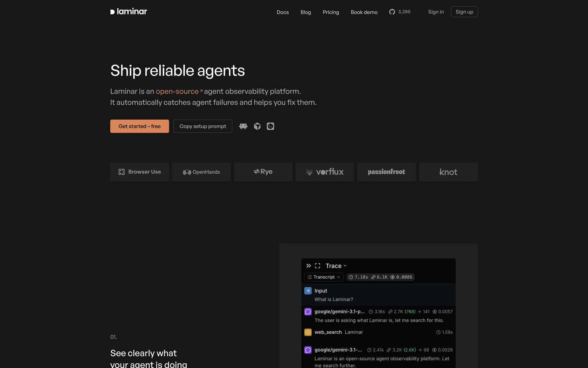Viewport: 588px width, 368px height.
Task: Click the robot-shaped agent icon
Action: click(243, 126)
